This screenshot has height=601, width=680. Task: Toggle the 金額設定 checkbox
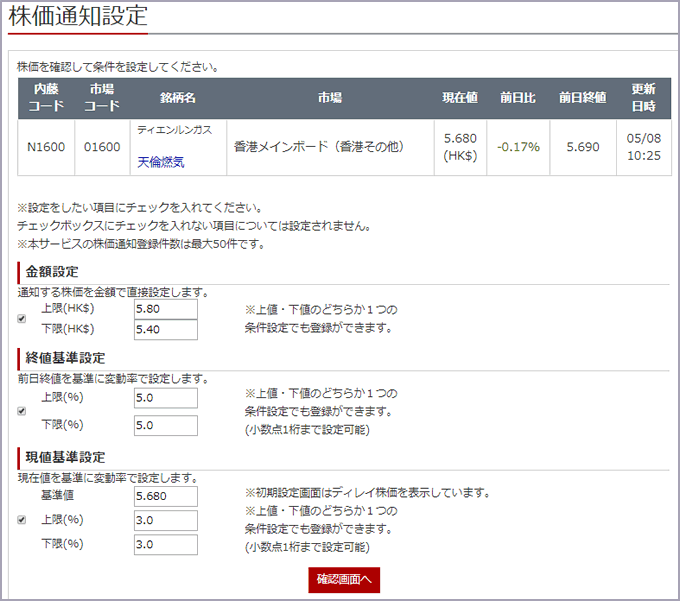coord(21,319)
